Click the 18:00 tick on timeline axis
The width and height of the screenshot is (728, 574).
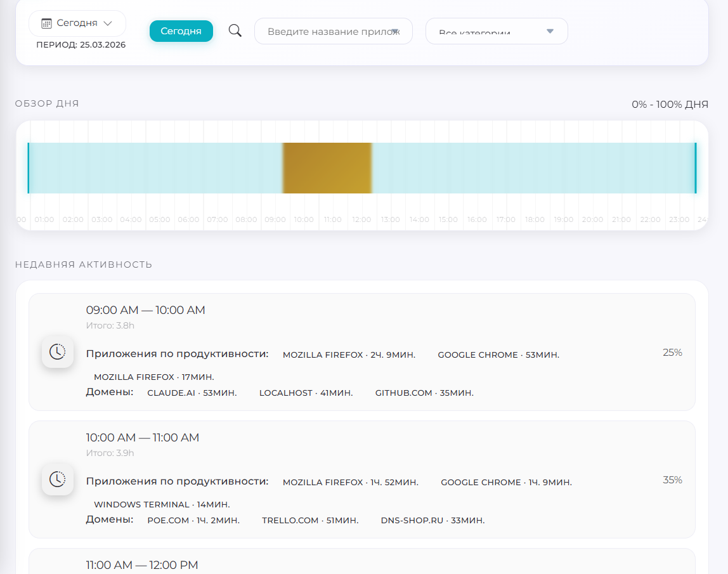pos(535,219)
